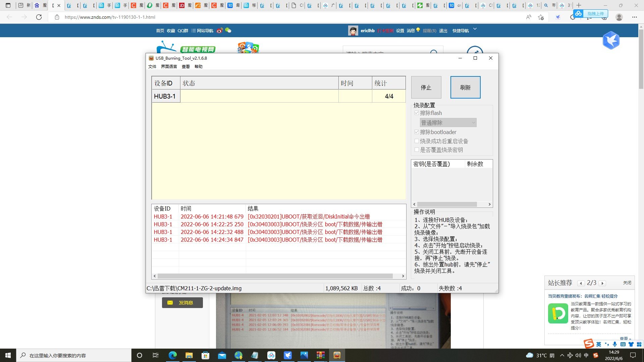Toggle the 擦除bootloader checkbox
The width and height of the screenshot is (644, 362).
coord(417,132)
